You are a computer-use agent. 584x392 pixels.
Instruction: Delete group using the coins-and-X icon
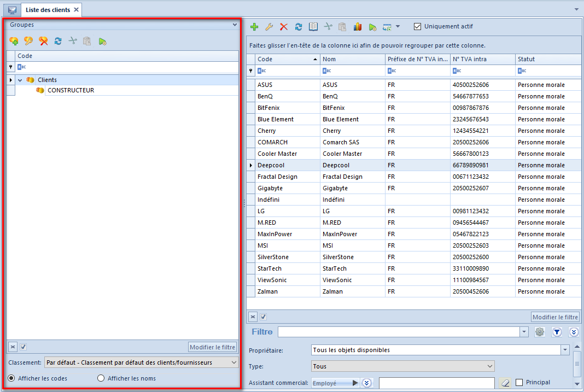[x=43, y=41]
